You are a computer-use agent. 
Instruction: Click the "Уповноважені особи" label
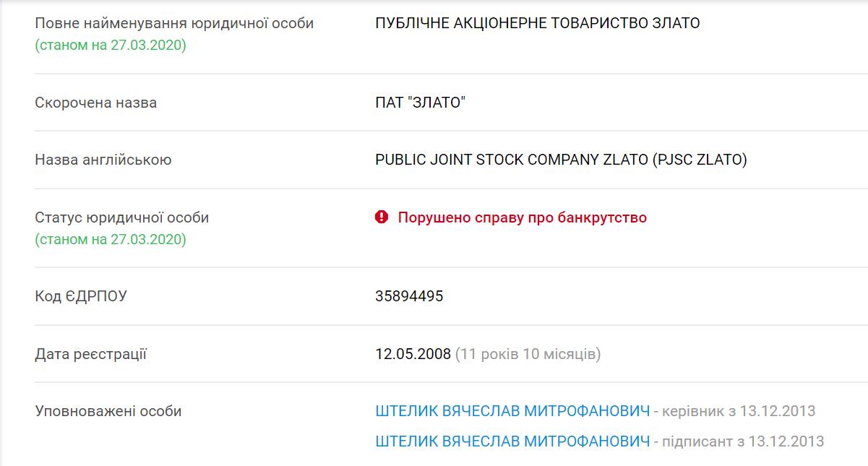pos(108,411)
